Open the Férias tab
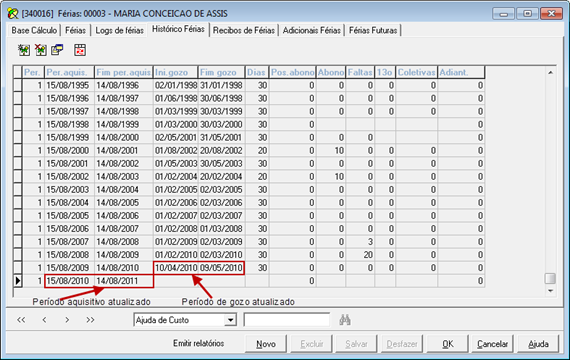The width and height of the screenshot is (570, 360). [x=75, y=31]
